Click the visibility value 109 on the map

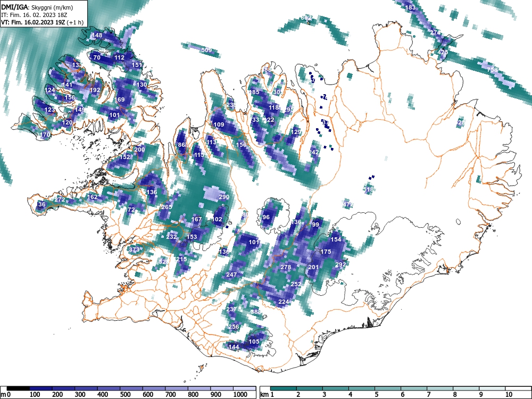click(x=219, y=125)
